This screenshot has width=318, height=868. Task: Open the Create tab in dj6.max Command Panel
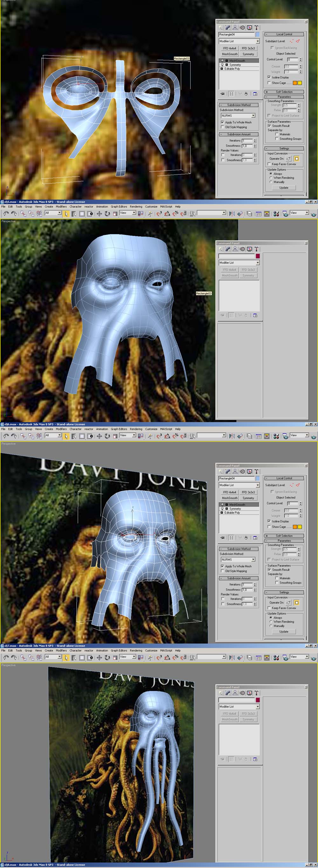[221, 471]
